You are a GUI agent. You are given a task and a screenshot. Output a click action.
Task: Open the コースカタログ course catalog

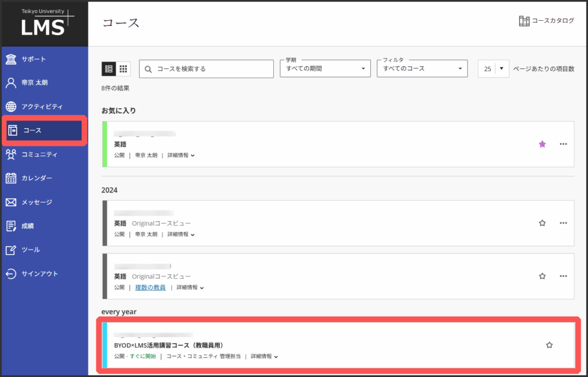546,21
